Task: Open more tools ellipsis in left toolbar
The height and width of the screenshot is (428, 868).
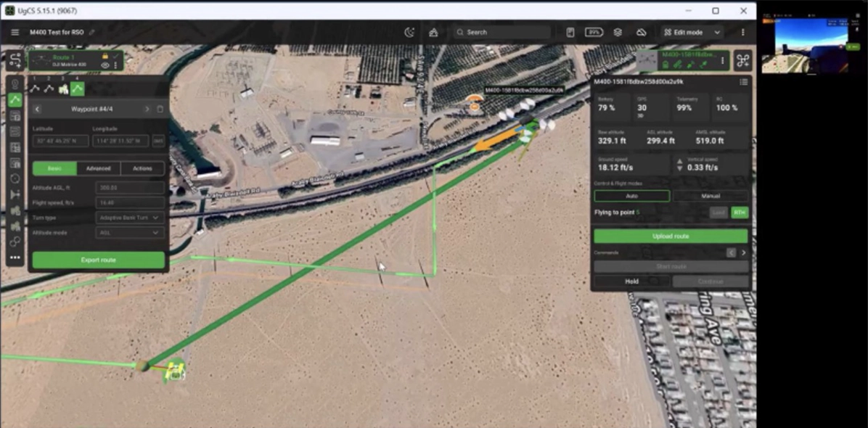Action: coord(15,257)
